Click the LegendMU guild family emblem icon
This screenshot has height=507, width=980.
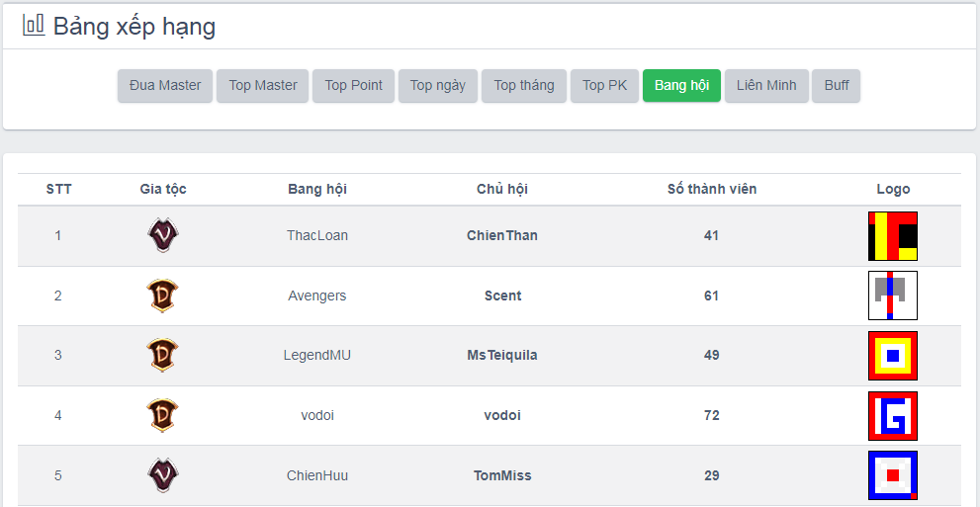(163, 355)
